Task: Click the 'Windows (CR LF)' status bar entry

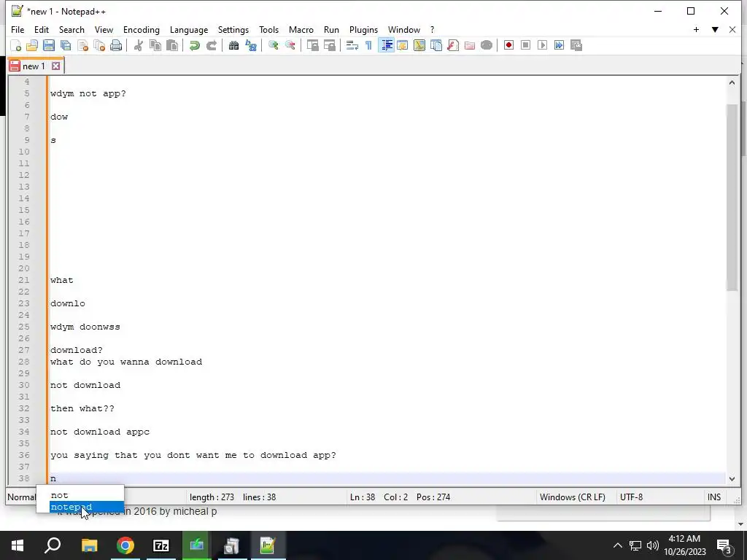Action: pyautogui.click(x=572, y=497)
